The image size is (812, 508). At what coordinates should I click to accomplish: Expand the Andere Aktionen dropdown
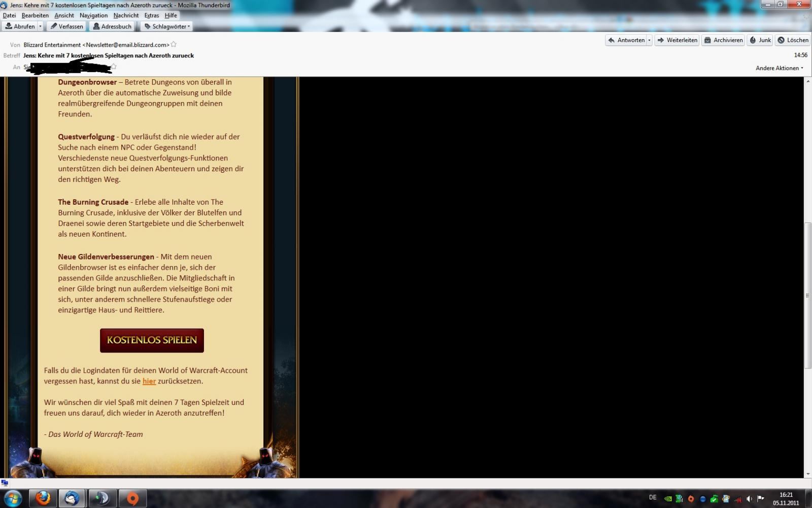[779, 68]
